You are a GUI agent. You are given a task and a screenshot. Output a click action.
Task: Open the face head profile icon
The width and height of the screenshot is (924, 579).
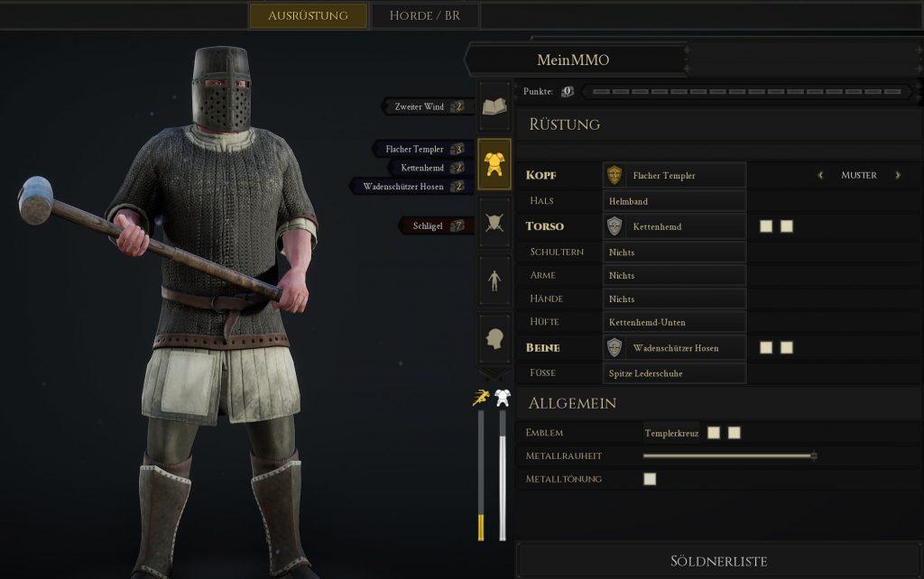(494, 339)
